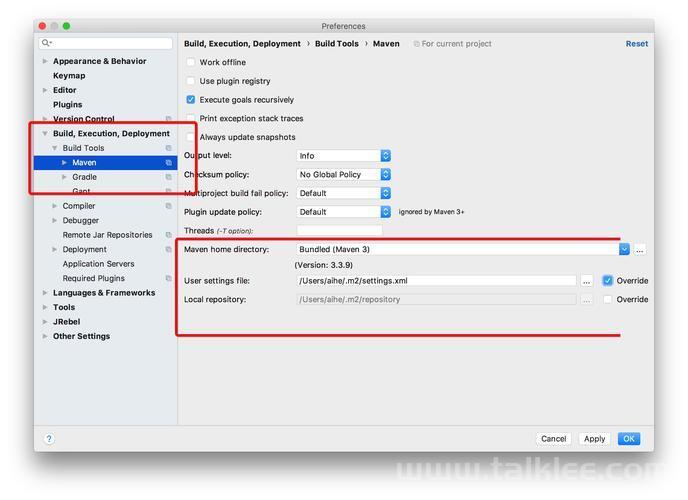
Task: Click project-level icon beside Gradle row
Action: click(x=168, y=177)
